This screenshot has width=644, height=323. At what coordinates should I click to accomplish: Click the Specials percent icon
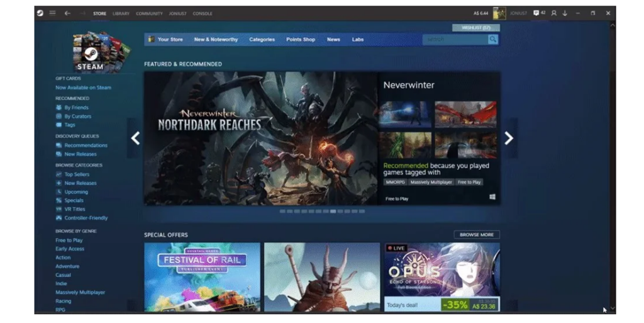point(58,201)
